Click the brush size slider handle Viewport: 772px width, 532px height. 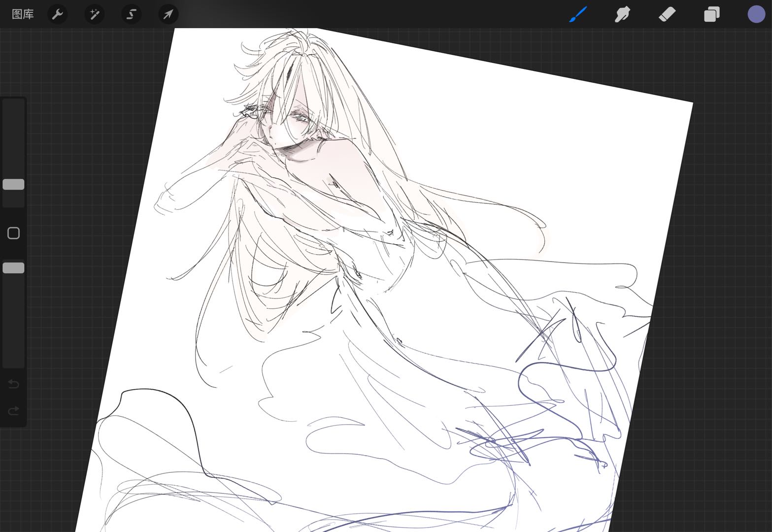[13, 184]
